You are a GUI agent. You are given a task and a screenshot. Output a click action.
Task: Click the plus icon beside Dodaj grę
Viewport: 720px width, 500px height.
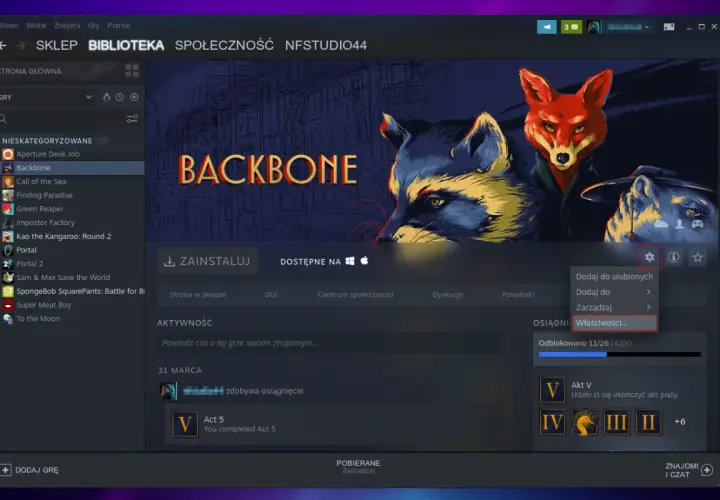click(x=6, y=470)
